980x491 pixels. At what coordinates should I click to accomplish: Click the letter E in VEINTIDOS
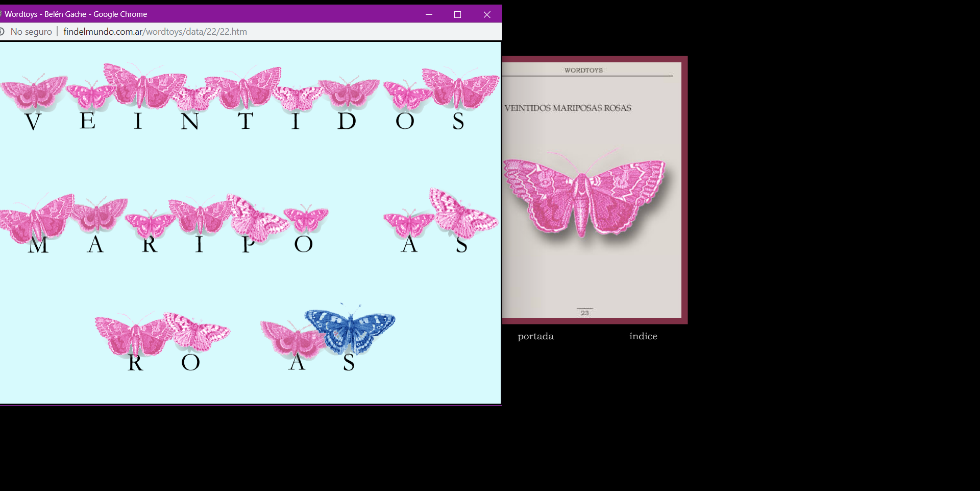(x=87, y=121)
